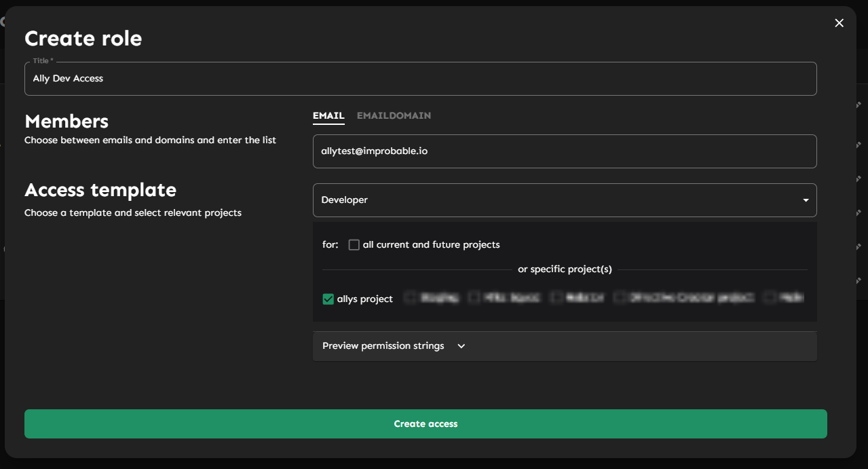The image size is (868, 469).
Task: Click the 'allys project' label text
Action: pyautogui.click(x=365, y=299)
